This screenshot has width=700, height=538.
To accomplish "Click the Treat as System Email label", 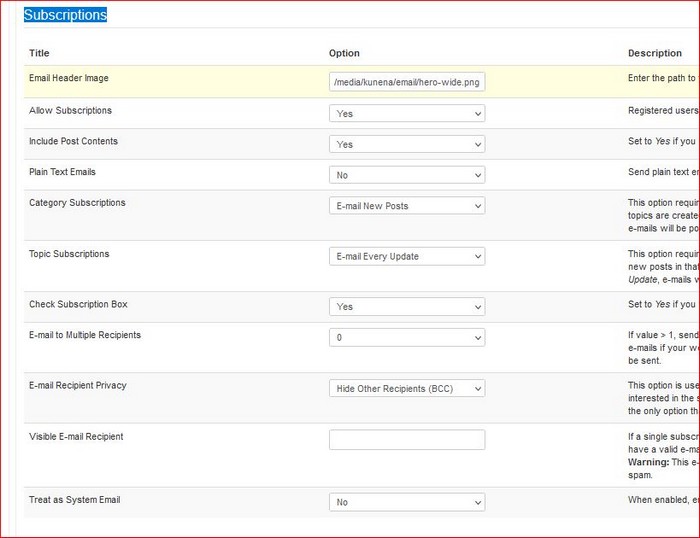I will (x=75, y=500).
